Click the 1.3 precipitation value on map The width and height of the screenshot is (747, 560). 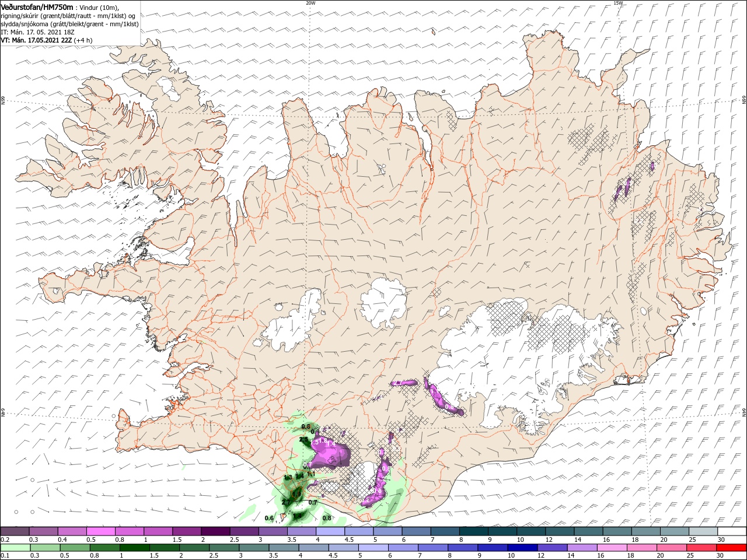tap(288, 477)
